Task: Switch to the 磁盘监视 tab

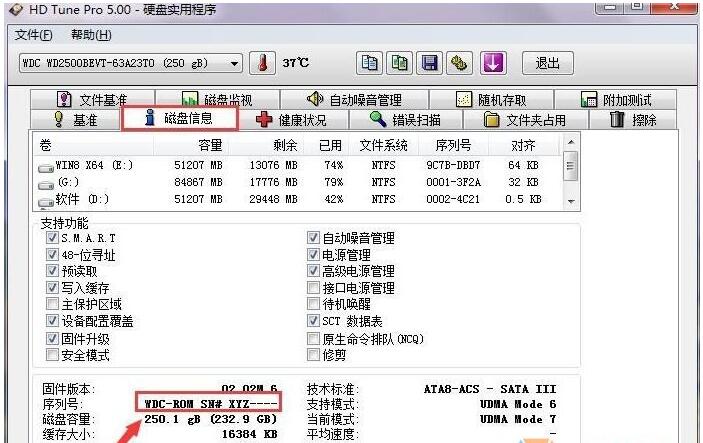Action: click(x=217, y=99)
